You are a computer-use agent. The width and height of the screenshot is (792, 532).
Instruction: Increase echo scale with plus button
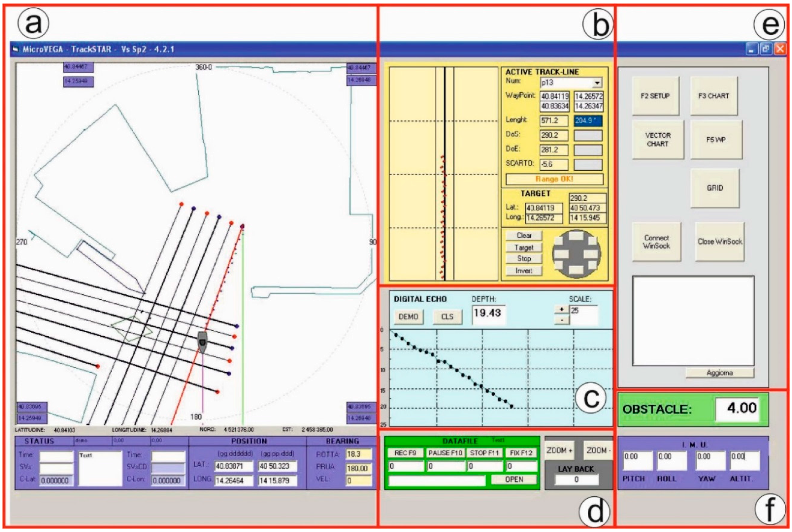pos(561,309)
